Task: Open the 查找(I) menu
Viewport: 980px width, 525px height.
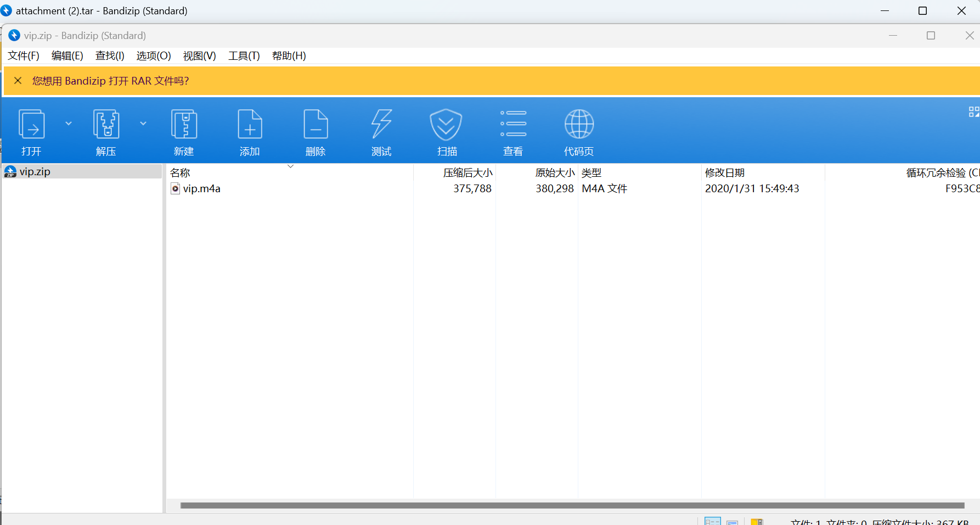Action: 110,56
